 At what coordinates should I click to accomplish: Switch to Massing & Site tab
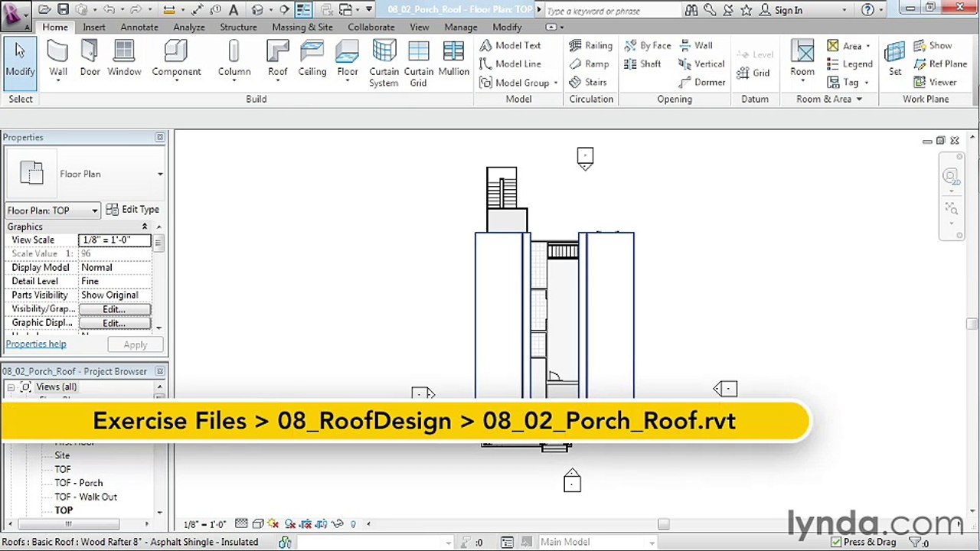click(x=302, y=27)
